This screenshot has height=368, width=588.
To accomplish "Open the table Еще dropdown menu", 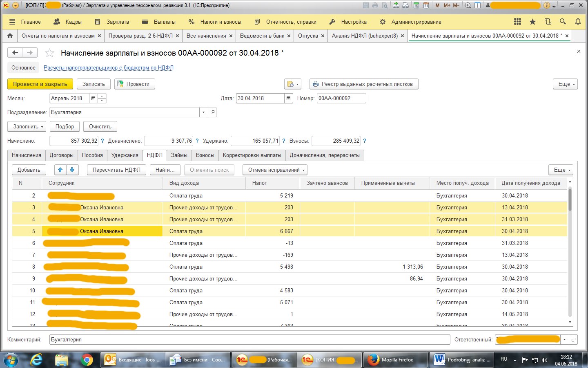I will point(561,170).
